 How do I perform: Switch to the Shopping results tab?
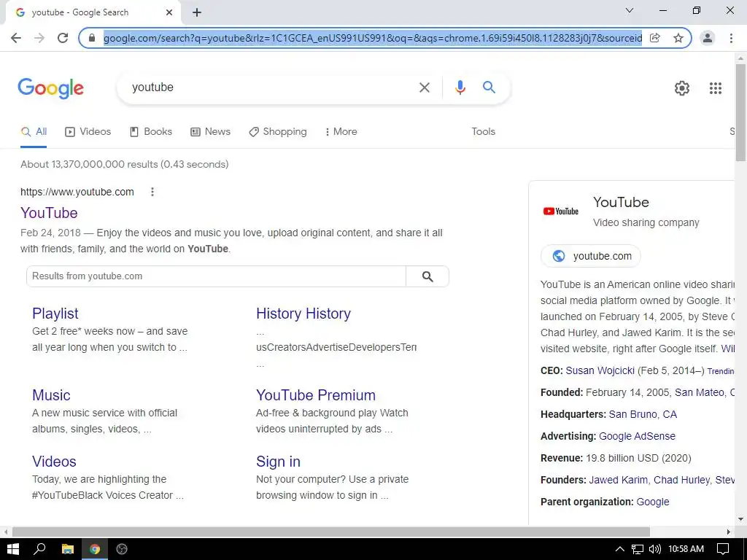[x=278, y=132]
